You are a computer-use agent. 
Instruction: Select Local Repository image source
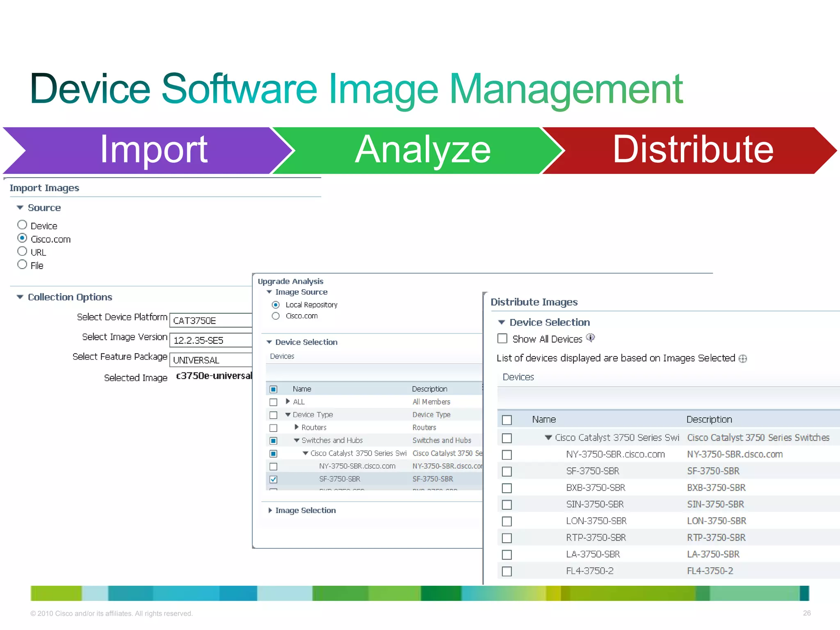click(276, 305)
